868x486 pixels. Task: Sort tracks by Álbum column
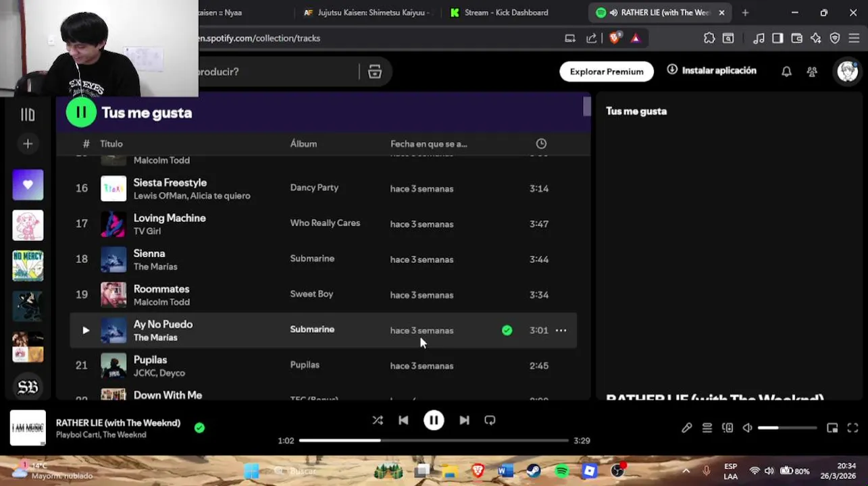(x=303, y=144)
